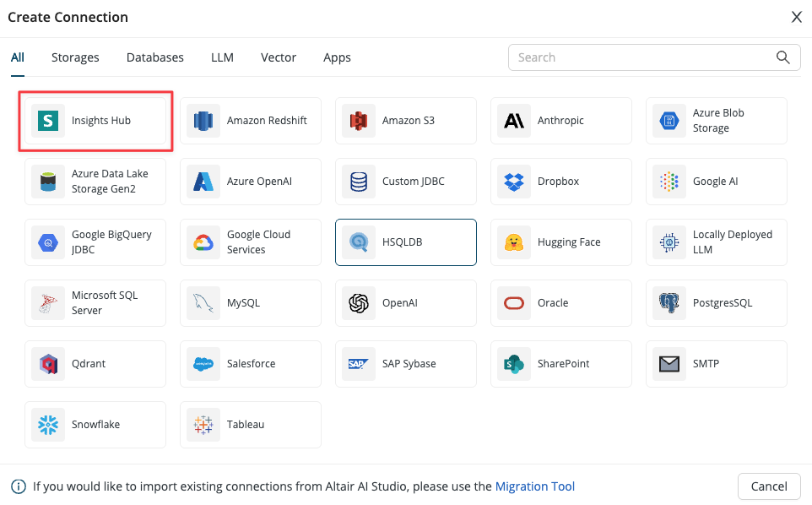Pick the PostgresSQL elephant icon

[x=669, y=303]
